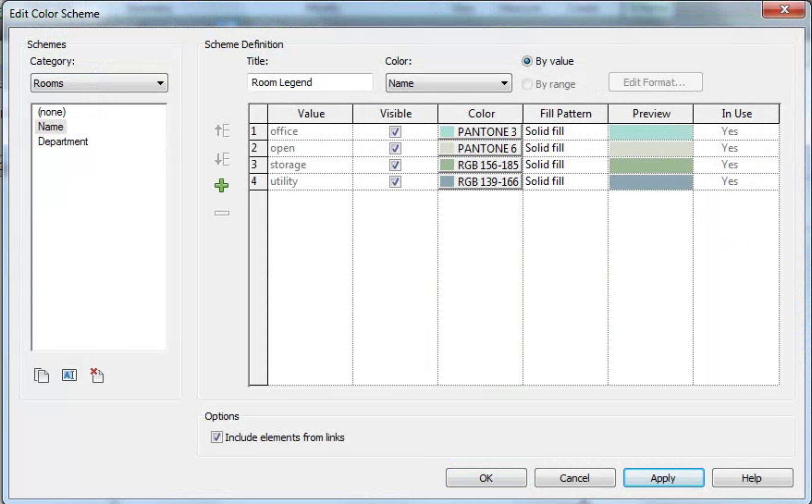Open the Color dropdown showing Name
Viewport: 812px width, 504px height.
(449, 83)
